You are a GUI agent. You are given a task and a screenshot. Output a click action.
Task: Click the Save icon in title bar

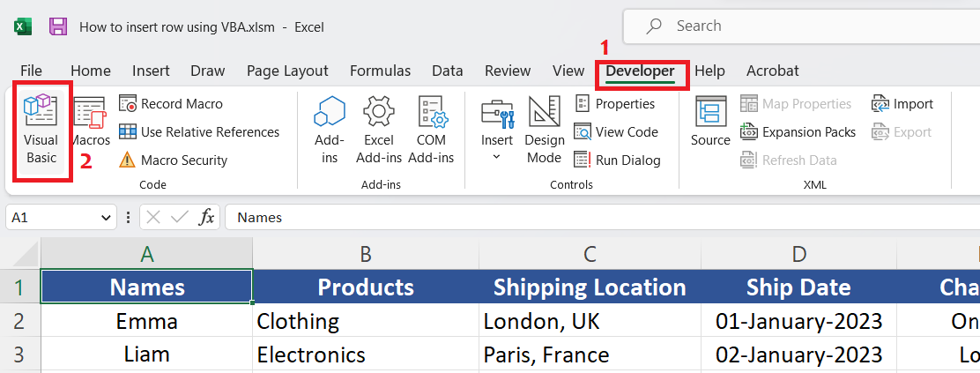58,26
